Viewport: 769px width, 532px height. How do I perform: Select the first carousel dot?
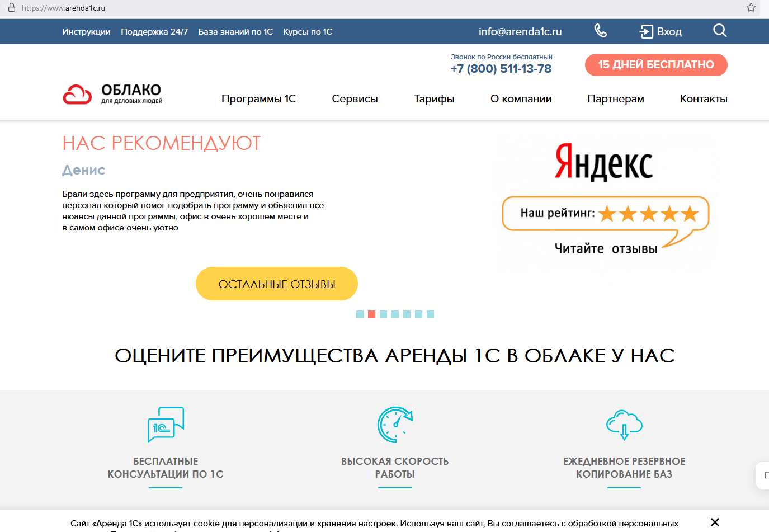coord(359,314)
